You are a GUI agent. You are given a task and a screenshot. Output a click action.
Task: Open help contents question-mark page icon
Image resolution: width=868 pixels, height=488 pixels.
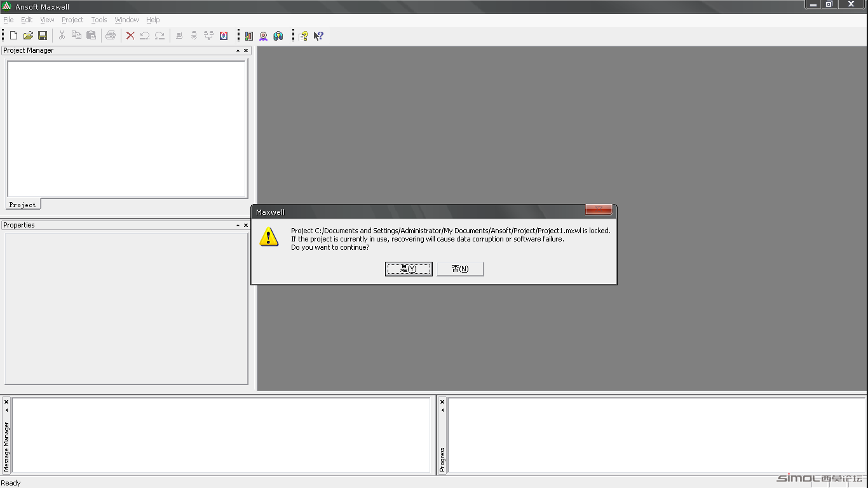click(303, 36)
